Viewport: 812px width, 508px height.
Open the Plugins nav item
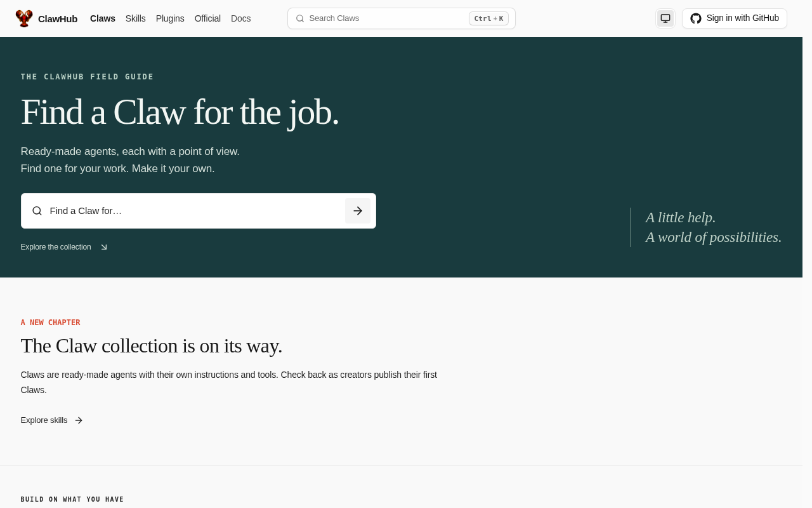[x=170, y=18]
